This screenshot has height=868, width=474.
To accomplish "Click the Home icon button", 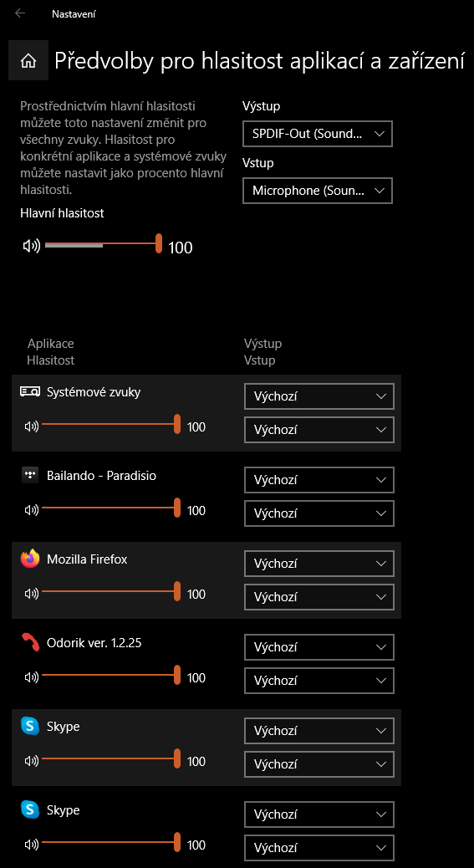I will click(x=28, y=61).
